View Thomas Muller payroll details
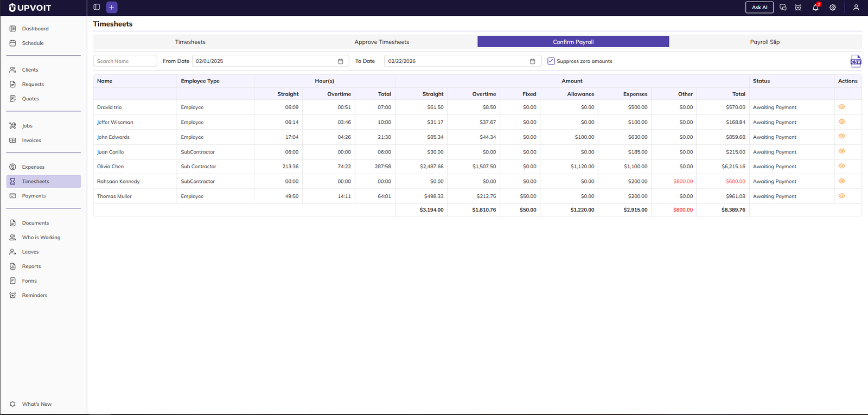Viewport: 868px width, 415px height. pyautogui.click(x=842, y=196)
